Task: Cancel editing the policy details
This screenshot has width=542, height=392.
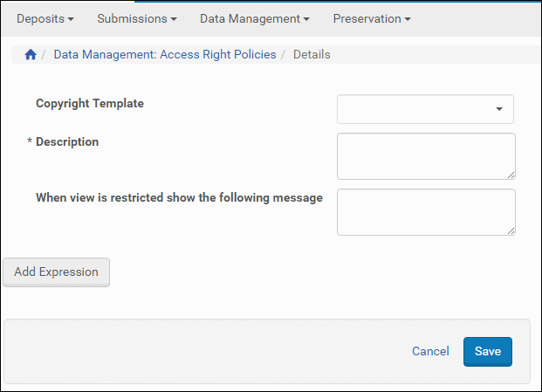Action: 430,351
